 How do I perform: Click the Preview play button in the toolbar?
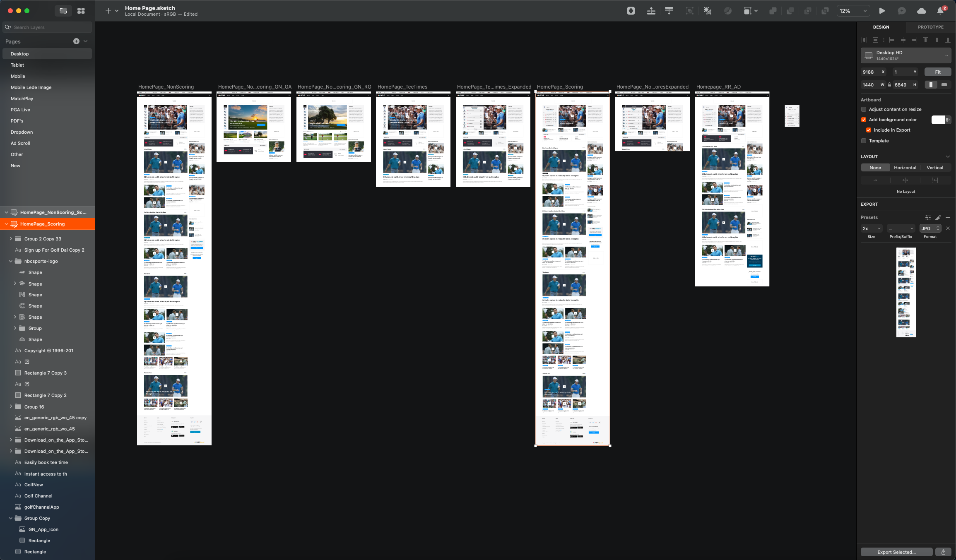pyautogui.click(x=882, y=11)
